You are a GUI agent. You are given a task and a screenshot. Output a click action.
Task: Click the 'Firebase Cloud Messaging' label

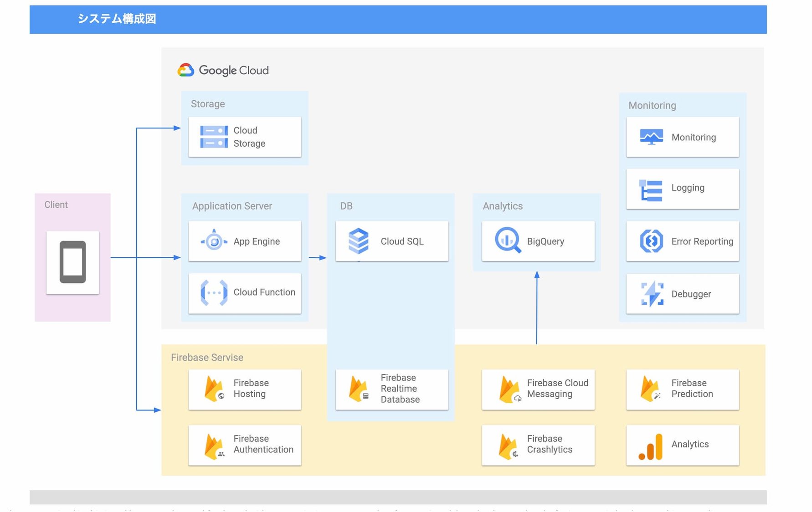coord(557,389)
